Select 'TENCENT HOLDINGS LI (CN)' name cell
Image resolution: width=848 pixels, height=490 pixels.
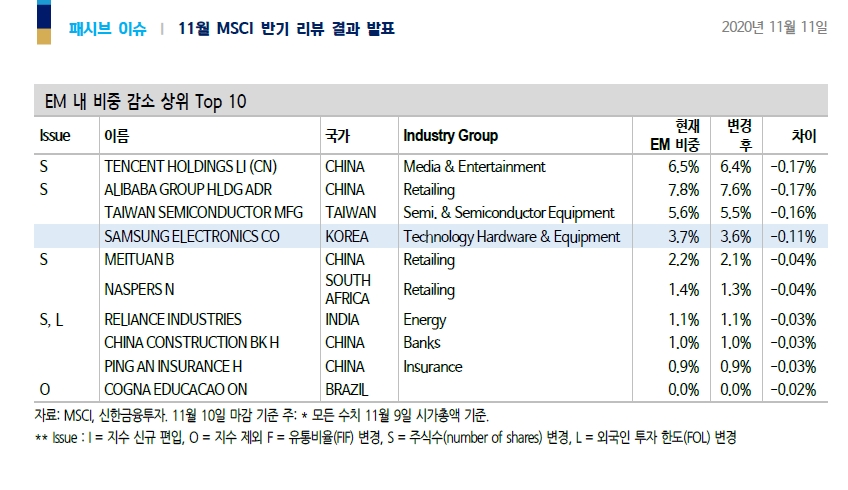pyautogui.click(x=190, y=167)
